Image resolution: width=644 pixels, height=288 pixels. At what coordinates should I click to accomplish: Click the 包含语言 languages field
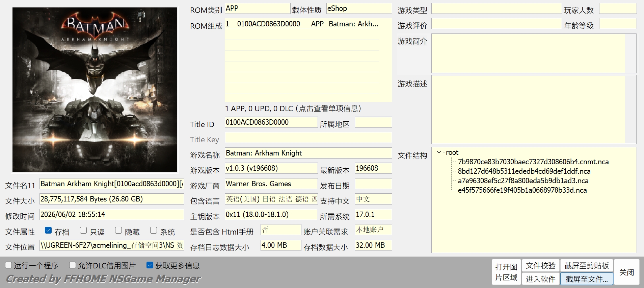tap(271, 199)
